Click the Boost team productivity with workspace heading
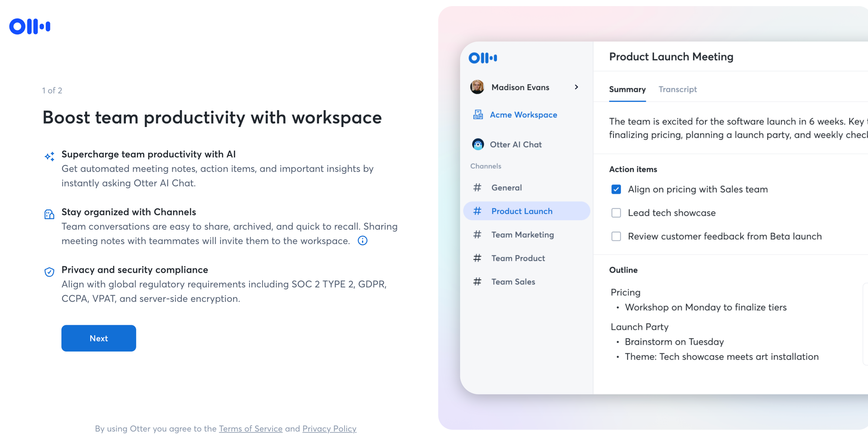The height and width of the screenshot is (434, 868). 212,117
